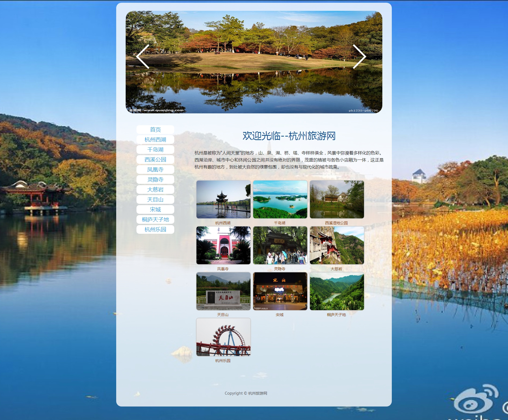Open the 大慈岩 cliff temple thumbnail

337,245
